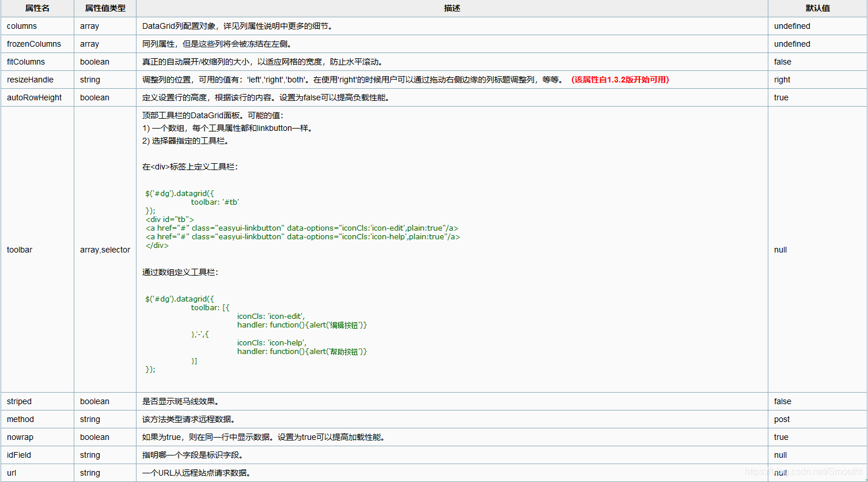This screenshot has height=482, width=868.
Task: Click the '该方法类型请求远程数据' description
Action: point(188,419)
